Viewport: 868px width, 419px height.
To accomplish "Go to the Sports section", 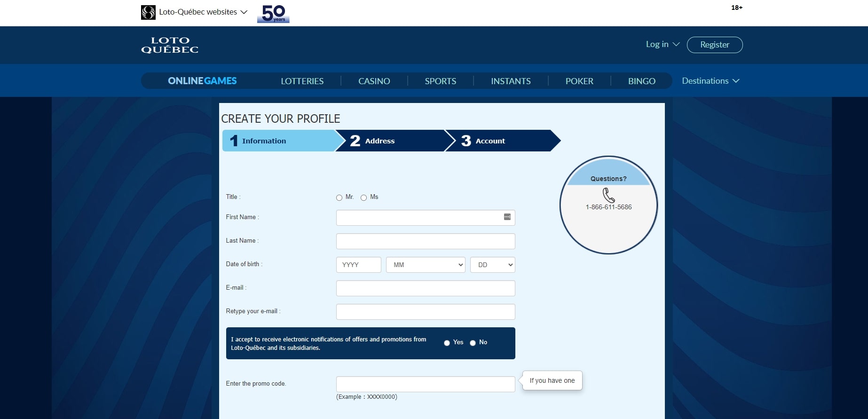I will click(441, 81).
